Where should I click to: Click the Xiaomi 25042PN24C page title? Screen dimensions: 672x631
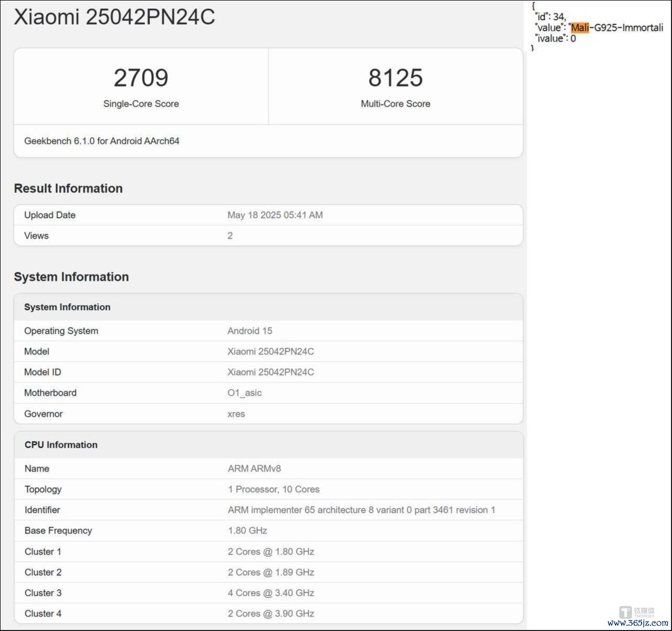click(114, 17)
